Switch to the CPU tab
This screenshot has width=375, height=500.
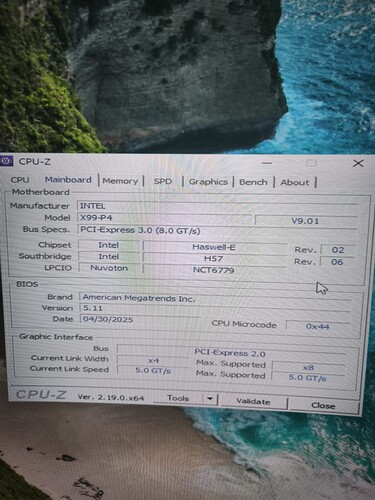coord(20,180)
